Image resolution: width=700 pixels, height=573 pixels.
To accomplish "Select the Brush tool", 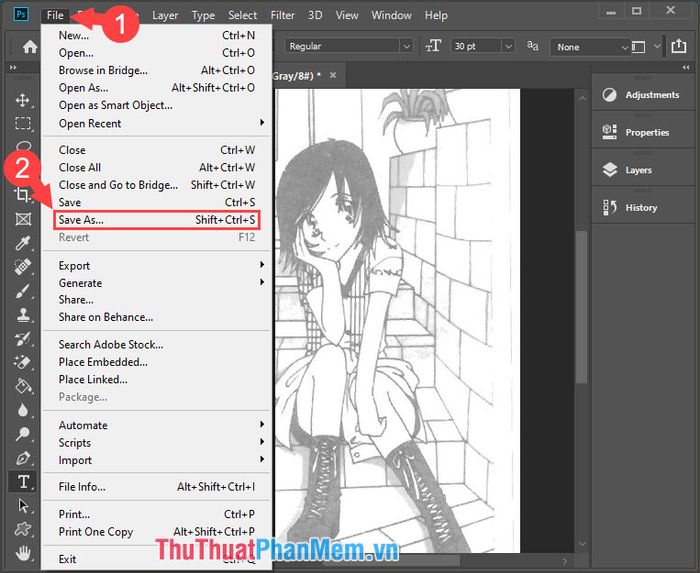I will tap(23, 291).
